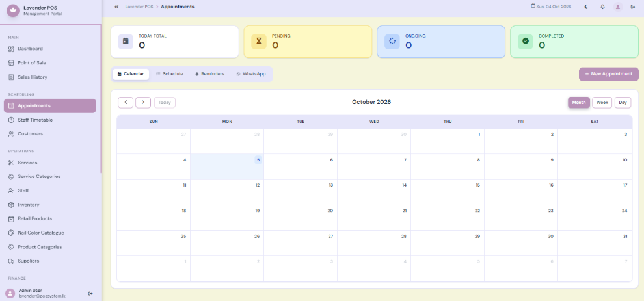The width and height of the screenshot is (644, 301).
Task: Click October 2026 calendar title
Action: [371, 102]
